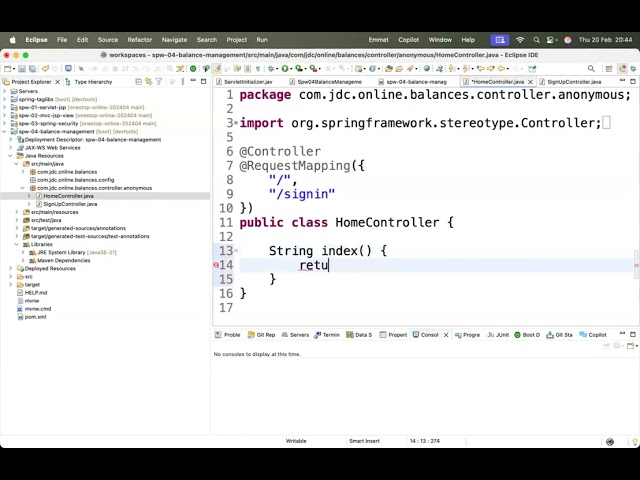Image resolution: width=640 pixels, height=480 pixels.
Task: Open the Wi-Fi menu in menu bar
Action: [520, 40]
